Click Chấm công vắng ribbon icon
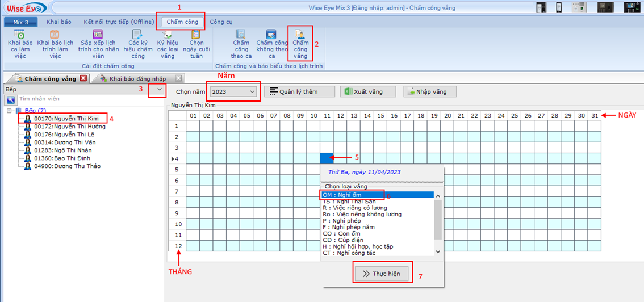 (300, 35)
